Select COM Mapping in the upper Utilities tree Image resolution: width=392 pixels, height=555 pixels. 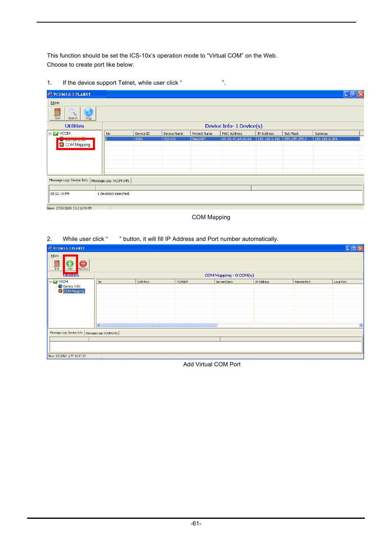pos(78,145)
